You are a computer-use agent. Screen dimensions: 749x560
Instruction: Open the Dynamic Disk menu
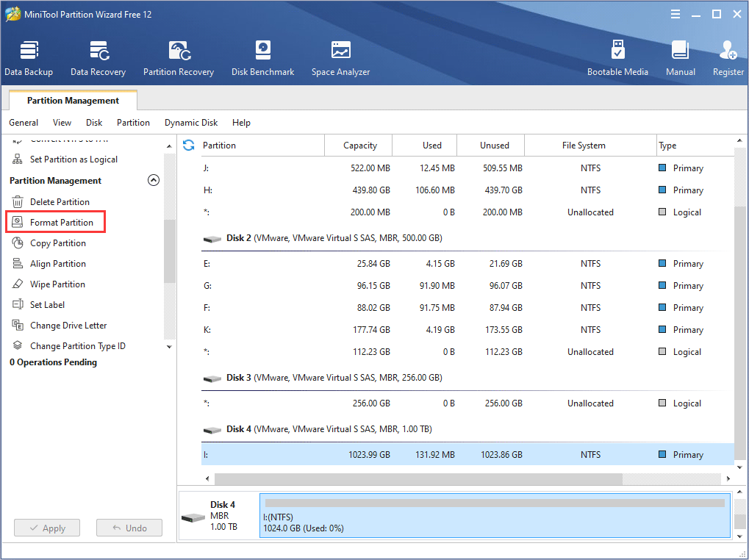[x=191, y=123]
